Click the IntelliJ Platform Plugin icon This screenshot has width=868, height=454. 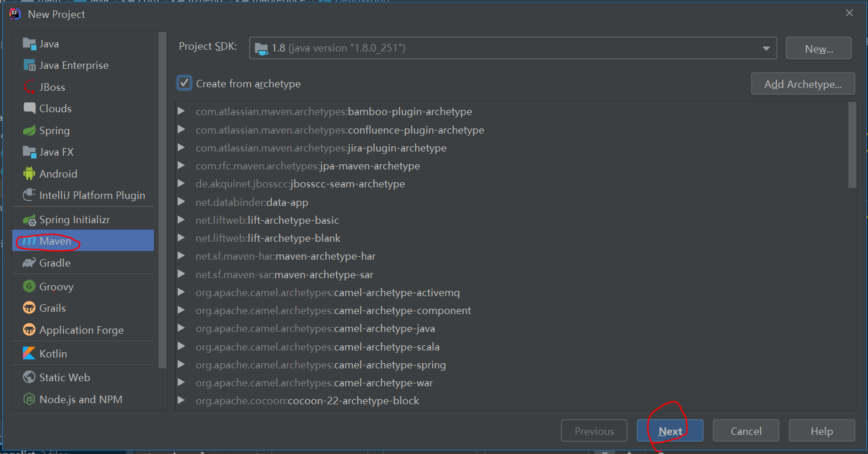[x=29, y=195]
